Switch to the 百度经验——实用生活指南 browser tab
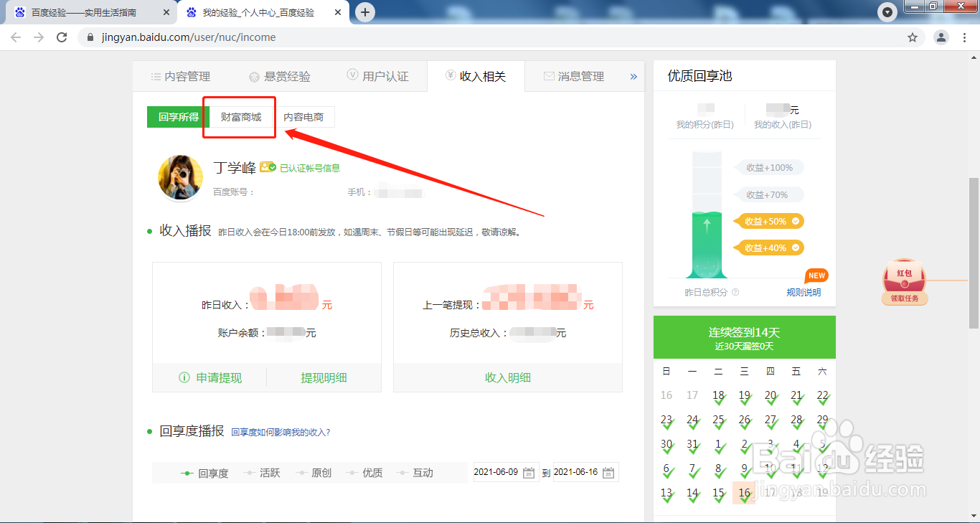980x523 pixels. pyautogui.click(x=90, y=13)
